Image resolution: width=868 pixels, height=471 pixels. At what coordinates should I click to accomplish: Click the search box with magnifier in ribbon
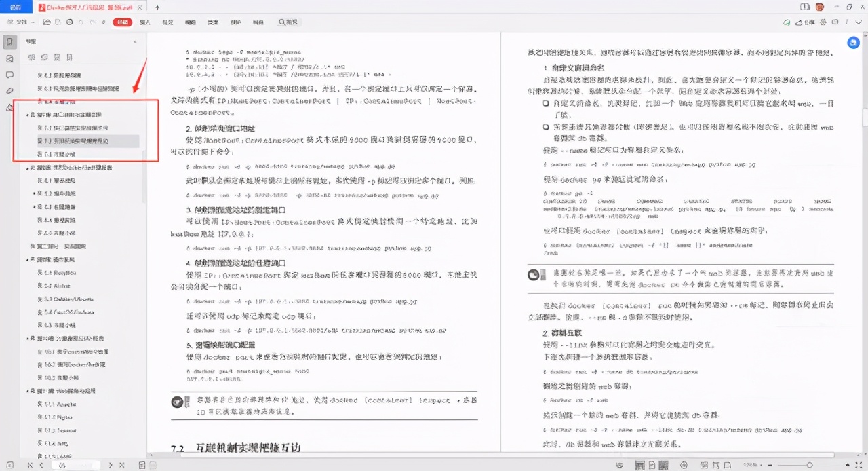pos(288,22)
